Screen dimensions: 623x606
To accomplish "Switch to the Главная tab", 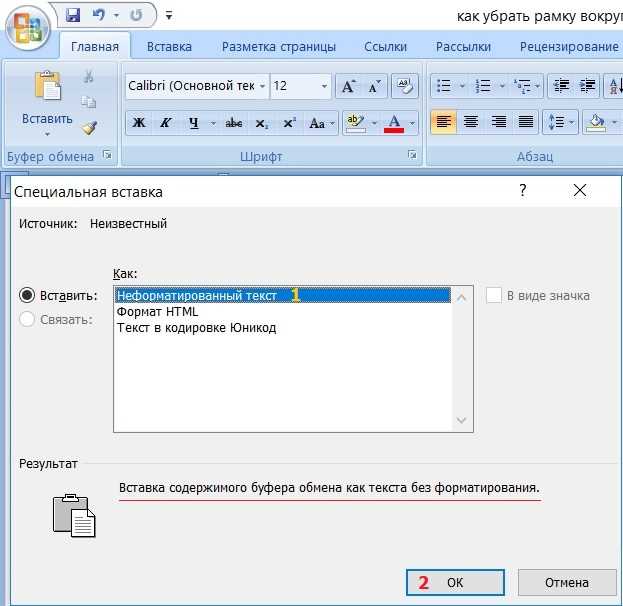I will click(x=95, y=46).
